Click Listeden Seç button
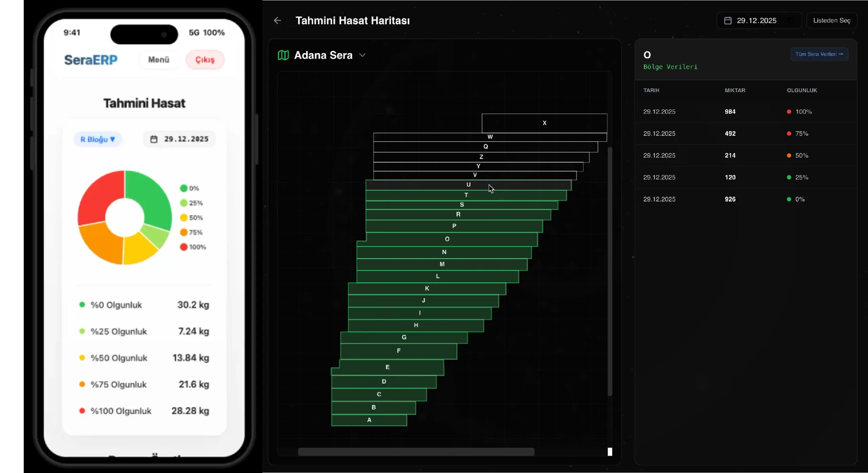Screen dimensions: 868x473 pyautogui.click(x=831, y=21)
